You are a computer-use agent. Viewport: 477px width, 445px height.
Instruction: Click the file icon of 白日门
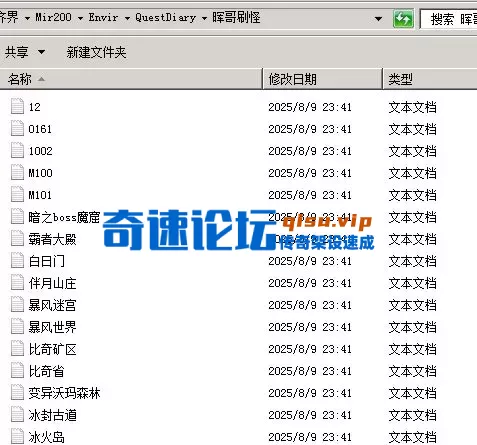(x=17, y=261)
